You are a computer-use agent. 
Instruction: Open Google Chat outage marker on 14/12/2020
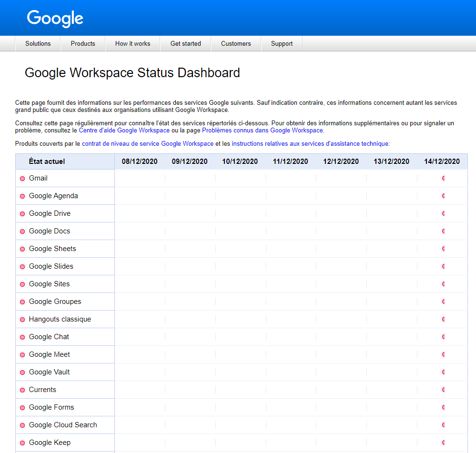pyautogui.click(x=443, y=336)
